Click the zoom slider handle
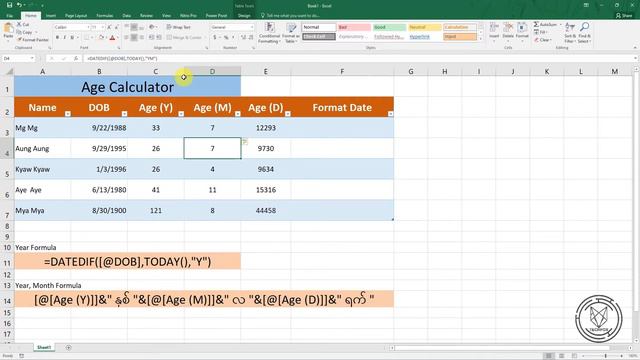640x360 pixels. click(x=606, y=356)
